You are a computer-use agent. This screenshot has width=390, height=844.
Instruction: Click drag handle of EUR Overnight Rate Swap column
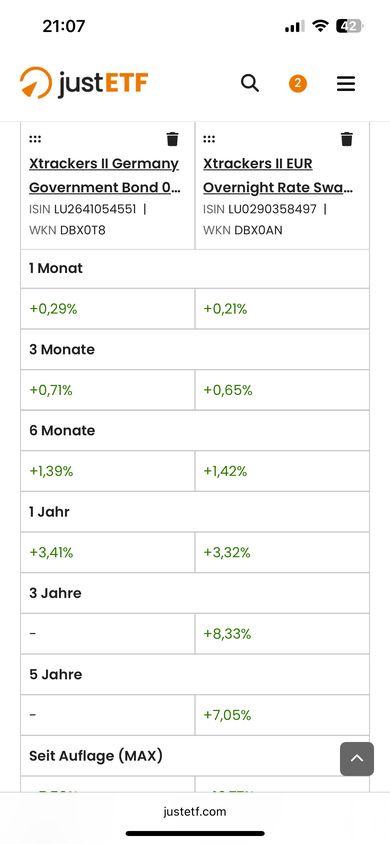pyautogui.click(x=209, y=139)
